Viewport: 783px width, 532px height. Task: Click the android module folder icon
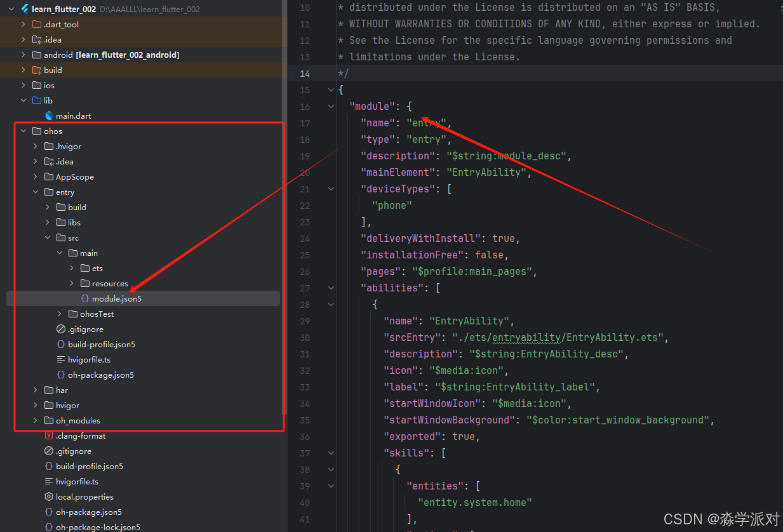point(37,55)
